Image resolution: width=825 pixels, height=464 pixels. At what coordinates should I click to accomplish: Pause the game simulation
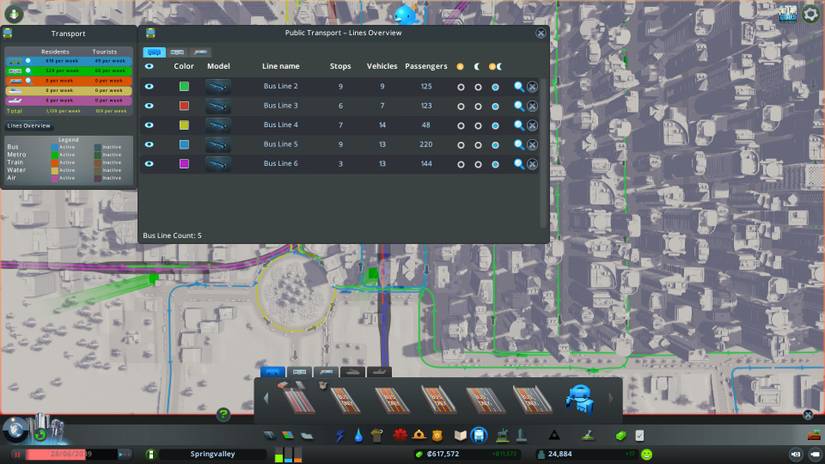tap(17, 454)
